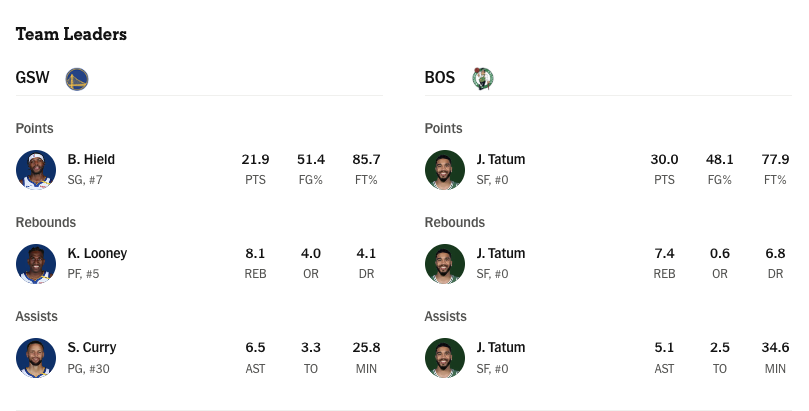Open K. Looney's headshot photo

[36, 264]
